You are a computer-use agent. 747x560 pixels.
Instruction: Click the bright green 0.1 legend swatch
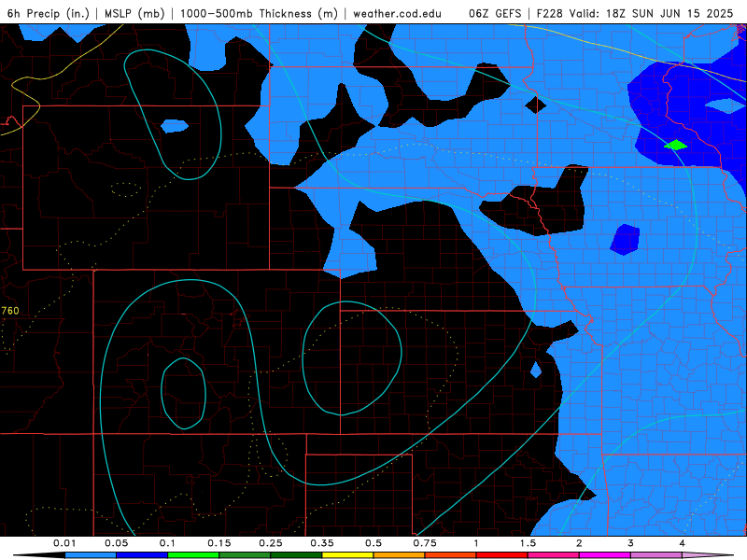tap(193, 555)
